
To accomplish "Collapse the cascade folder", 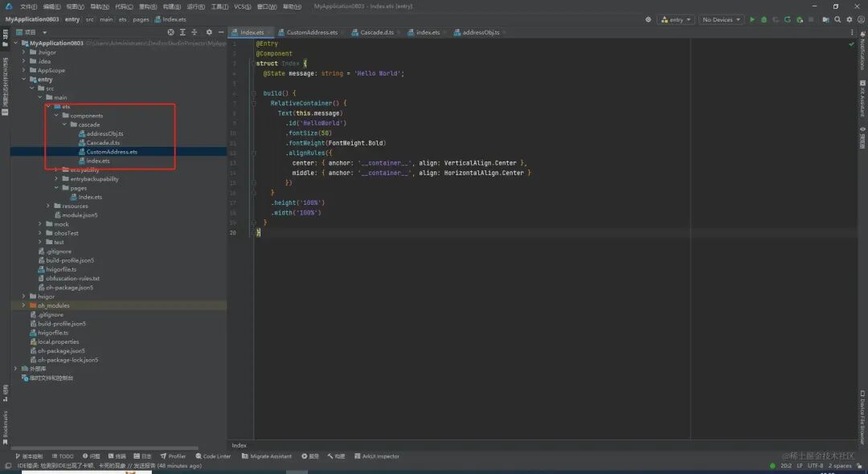I will pos(64,125).
